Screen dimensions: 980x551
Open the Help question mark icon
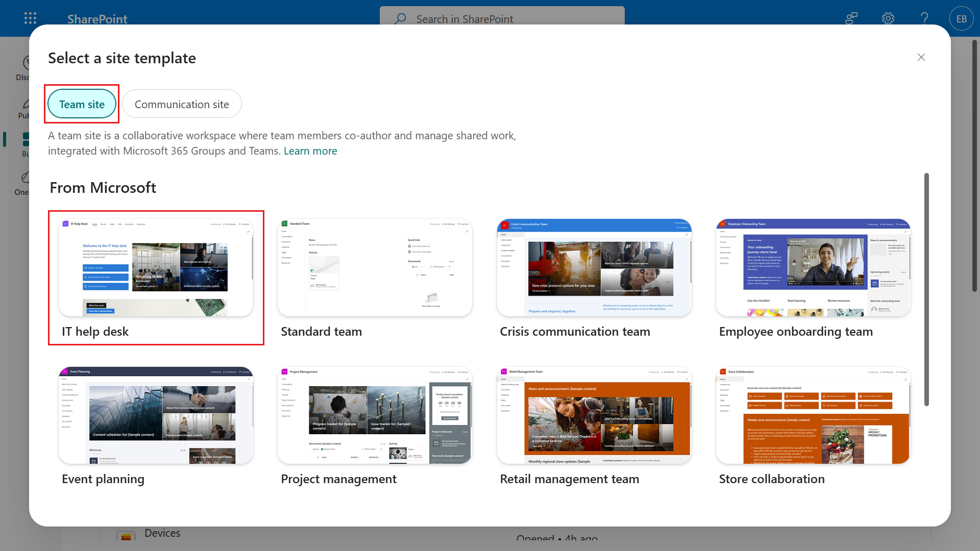[x=924, y=18]
